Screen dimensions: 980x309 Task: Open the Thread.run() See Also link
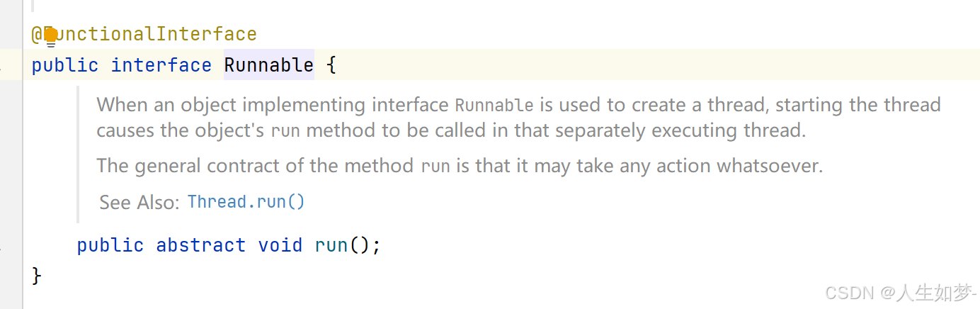(246, 202)
